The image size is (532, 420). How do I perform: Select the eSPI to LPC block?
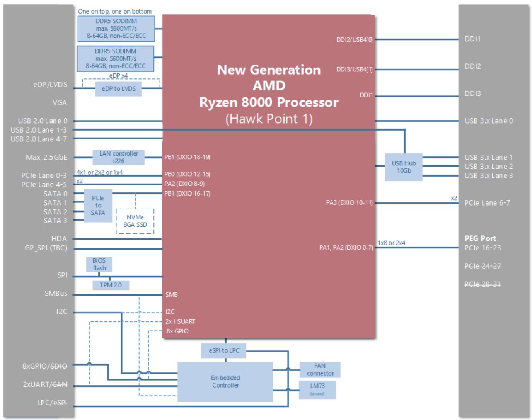224,350
